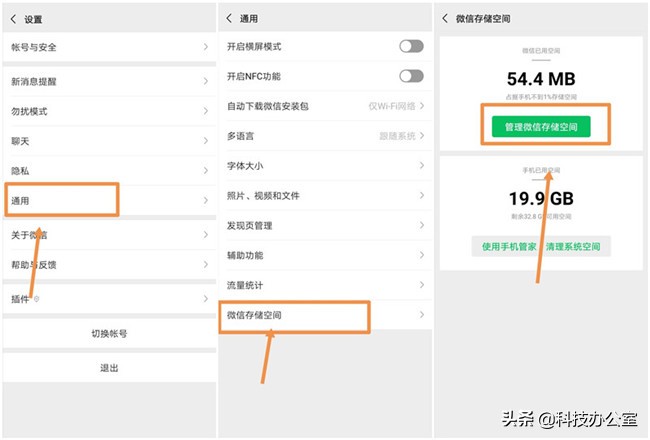Screen dimensions: 650x440
Task: Open 帮助与反馈 chevron
Action: [206, 264]
